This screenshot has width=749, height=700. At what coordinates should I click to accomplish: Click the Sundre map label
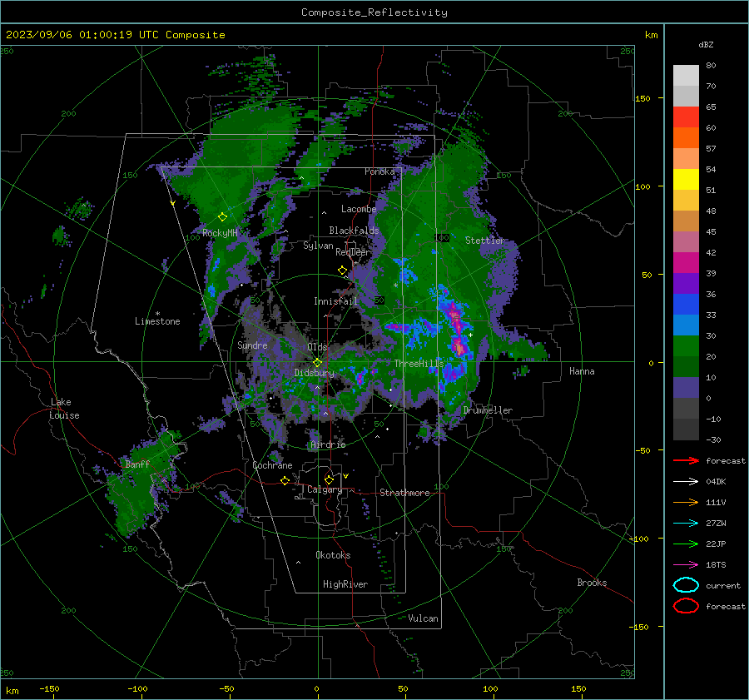(252, 345)
